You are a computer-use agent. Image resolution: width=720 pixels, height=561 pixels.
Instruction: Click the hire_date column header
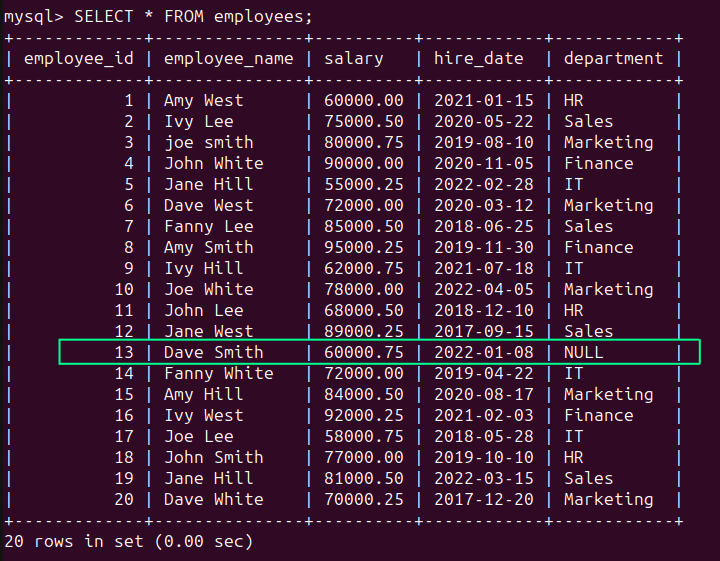(x=478, y=58)
